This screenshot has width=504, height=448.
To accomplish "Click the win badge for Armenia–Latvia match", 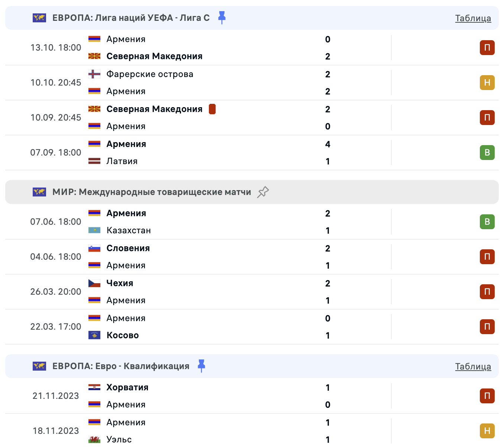I will (487, 153).
